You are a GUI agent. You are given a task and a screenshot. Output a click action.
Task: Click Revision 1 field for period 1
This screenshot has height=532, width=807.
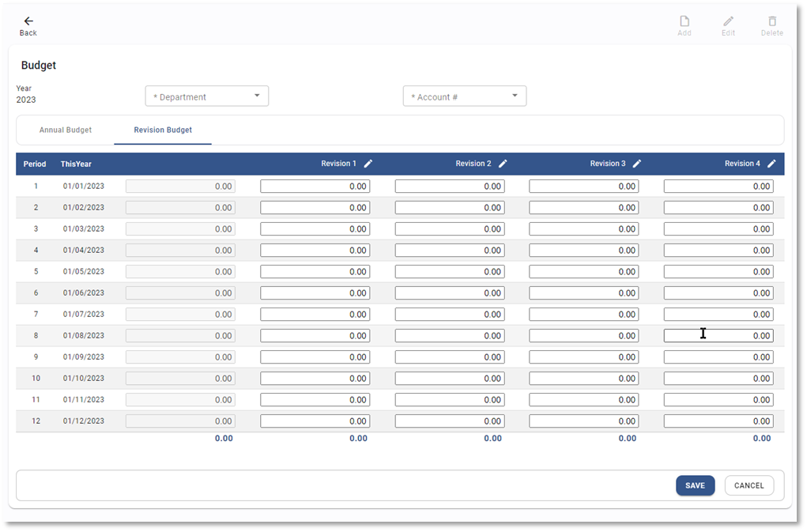(x=315, y=187)
